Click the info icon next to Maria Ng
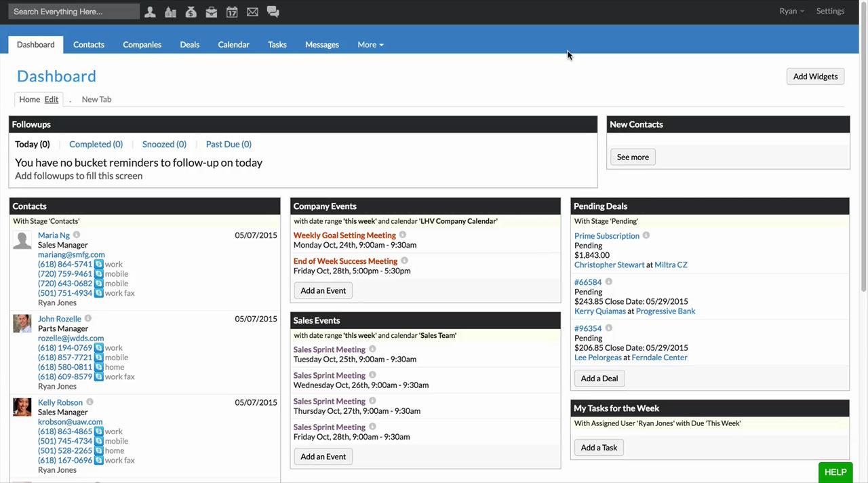 pos(77,235)
